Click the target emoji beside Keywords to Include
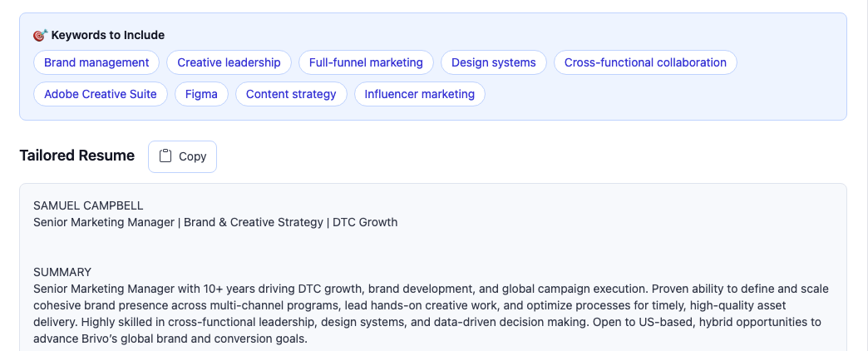Screen dimensions: 868x351 (x=41, y=35)
